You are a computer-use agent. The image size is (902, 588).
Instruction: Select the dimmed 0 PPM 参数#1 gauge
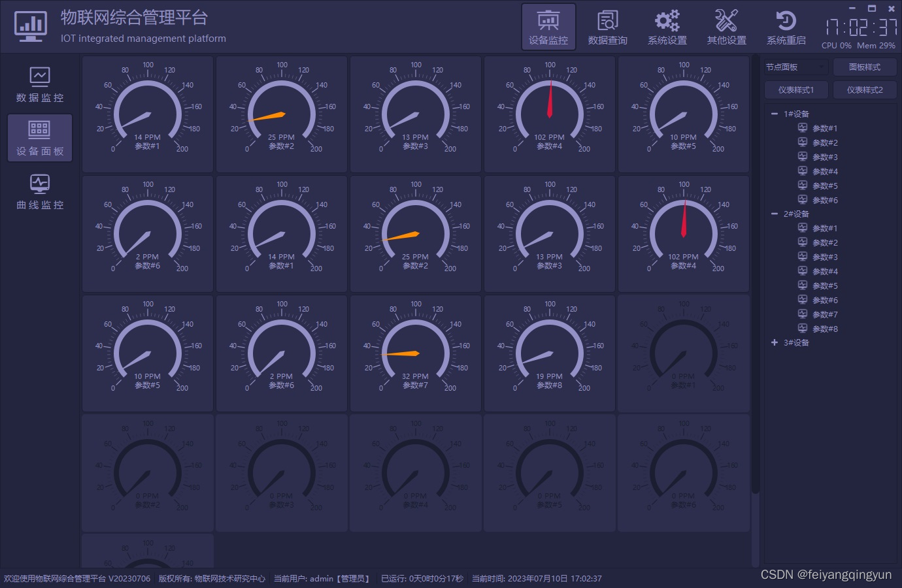tap(684, 353)
